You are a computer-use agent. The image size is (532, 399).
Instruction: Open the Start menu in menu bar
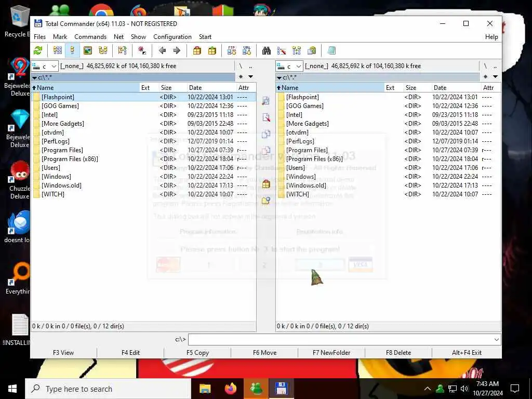tap(205, 37)
